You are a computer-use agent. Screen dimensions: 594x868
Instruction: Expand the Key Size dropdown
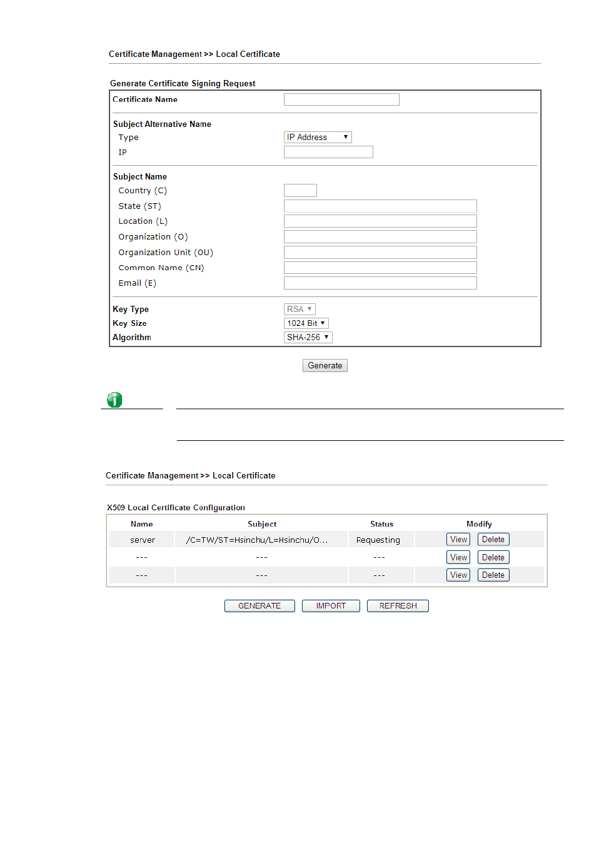tap(306, 323)
